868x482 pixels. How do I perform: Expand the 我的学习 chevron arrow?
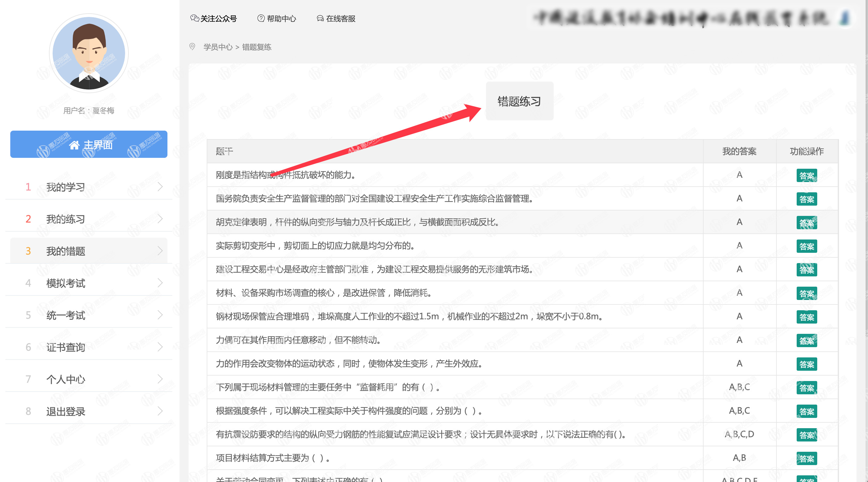[x=160, y=187]
